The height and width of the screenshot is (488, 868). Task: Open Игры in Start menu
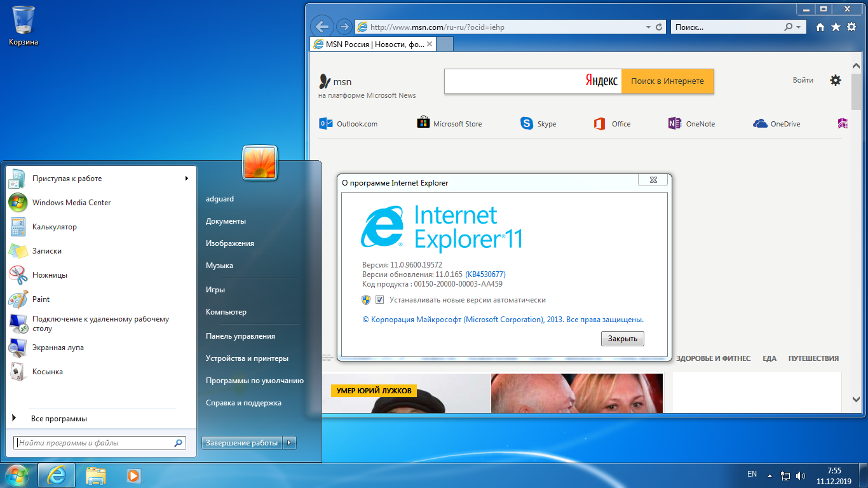point(215,290)
